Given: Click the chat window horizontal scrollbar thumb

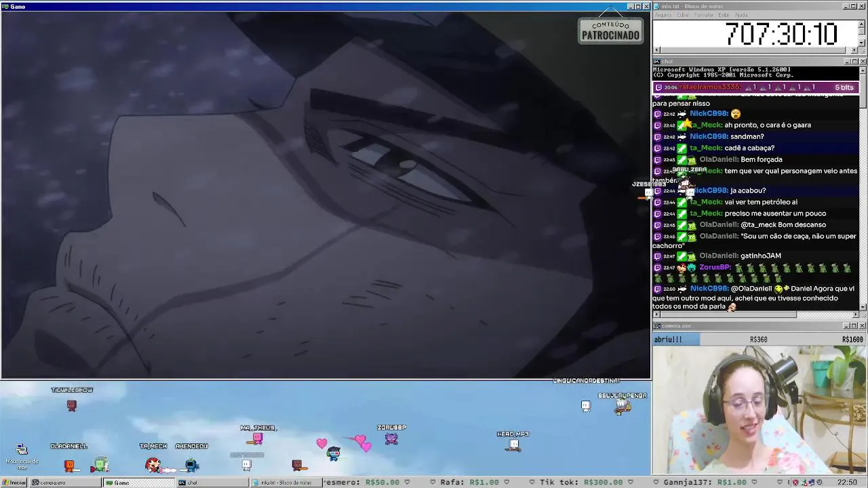Looking at the screenshot, I should [x=728, y=314].
